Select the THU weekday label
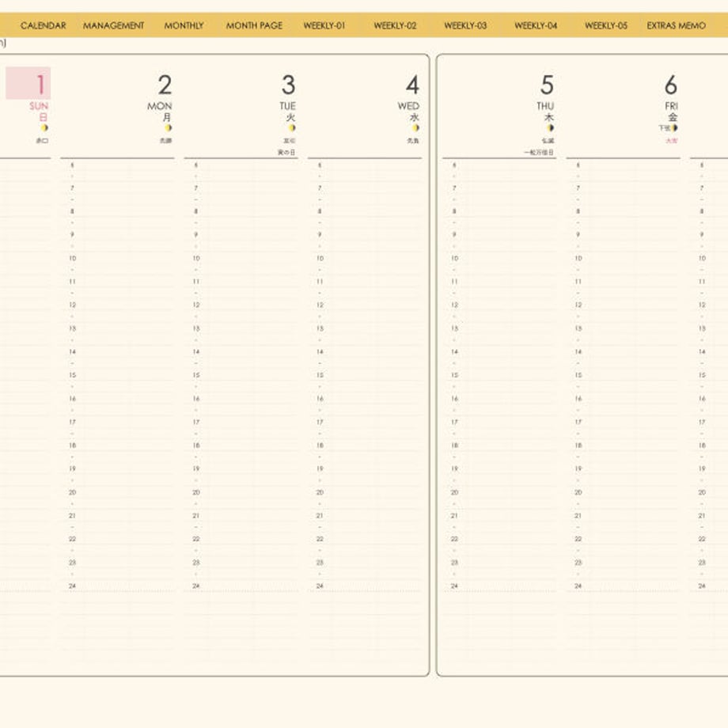The width and height of the screenshot is (728, 728). [x=545, y=106]
